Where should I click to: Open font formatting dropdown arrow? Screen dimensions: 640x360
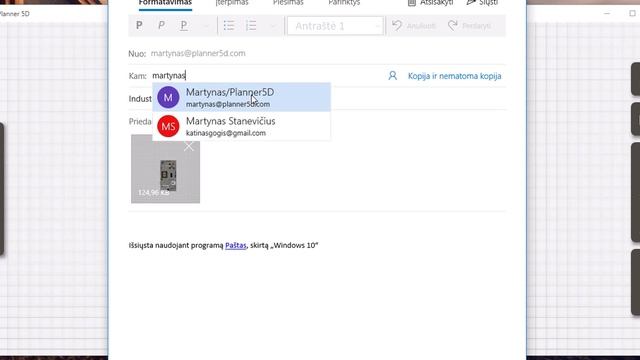[x=206, y=26]
